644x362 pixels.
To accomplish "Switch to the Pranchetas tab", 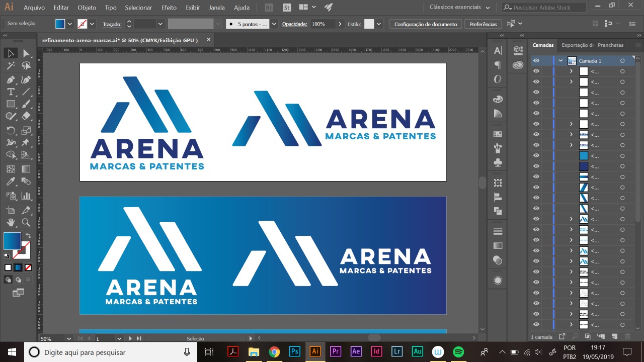I will 610,45.
